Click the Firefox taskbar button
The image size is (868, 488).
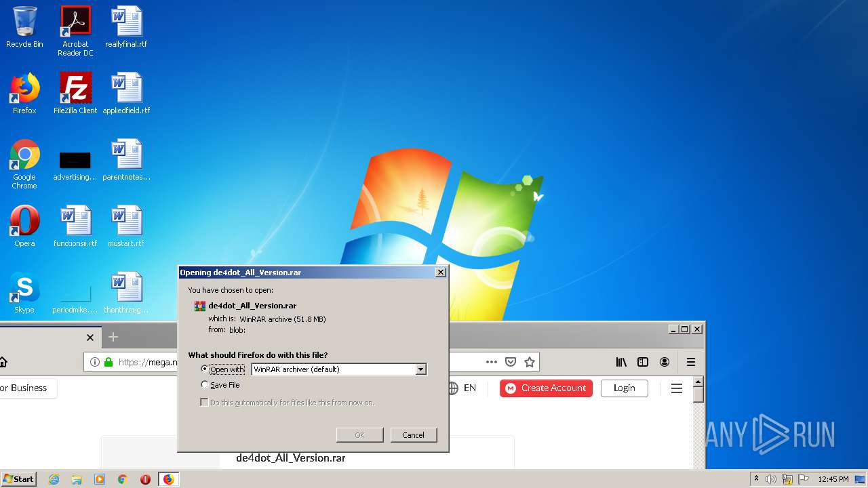[168, 479]
